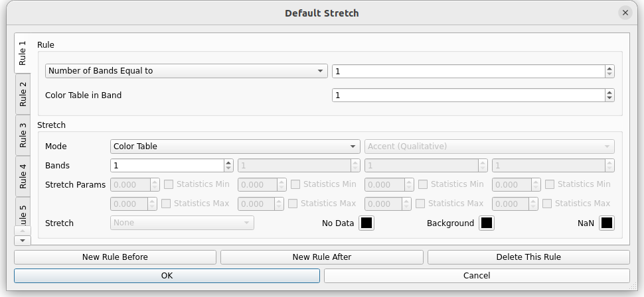Click the second Bands spinbox
Image resolution: width=644 pixels, height=297 pixels.
[x=299, y=165]
